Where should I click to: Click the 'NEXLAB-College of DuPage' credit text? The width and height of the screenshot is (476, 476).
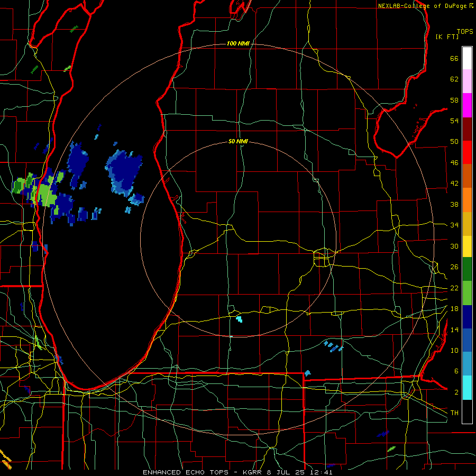point(422,6)
